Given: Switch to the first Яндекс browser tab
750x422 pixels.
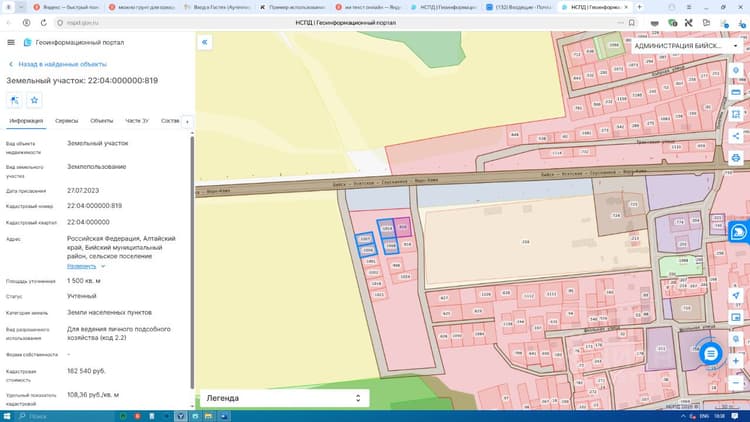Looking at the screenshot, I should (x=67, y=7).
